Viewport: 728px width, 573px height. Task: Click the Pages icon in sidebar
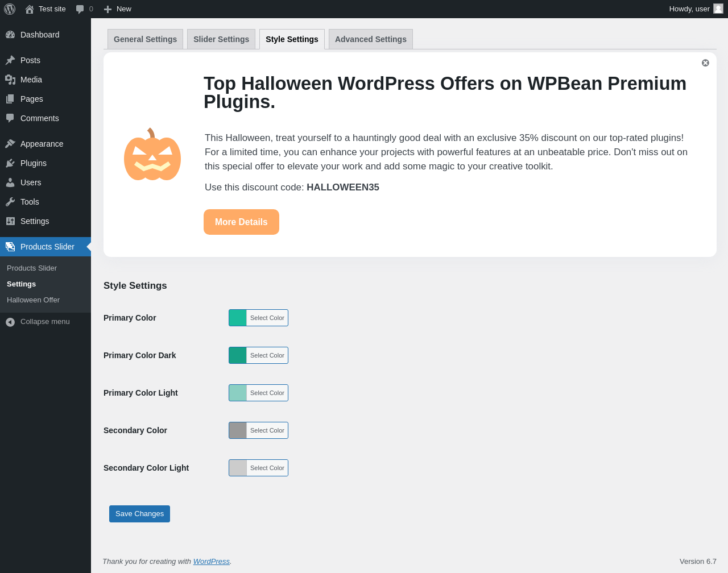pyautogui.click(x=10, y=99)
